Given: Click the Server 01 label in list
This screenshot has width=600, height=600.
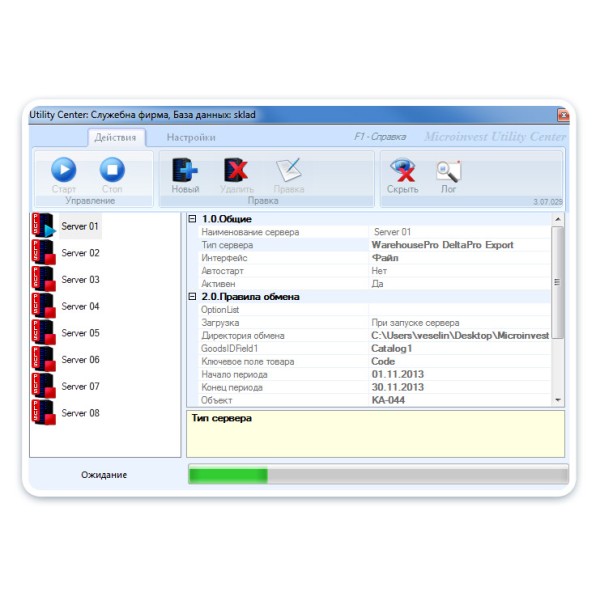Looking at the screenshot, I should 80,226.
